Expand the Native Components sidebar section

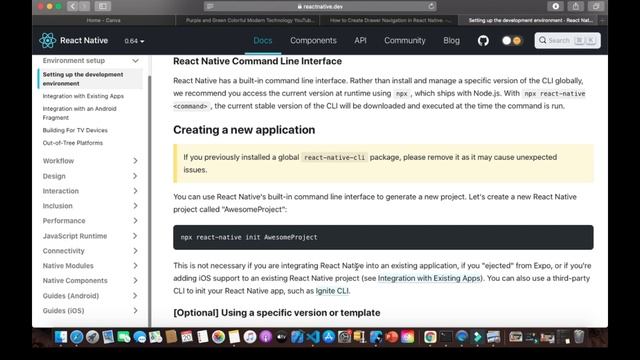point(91,281)
